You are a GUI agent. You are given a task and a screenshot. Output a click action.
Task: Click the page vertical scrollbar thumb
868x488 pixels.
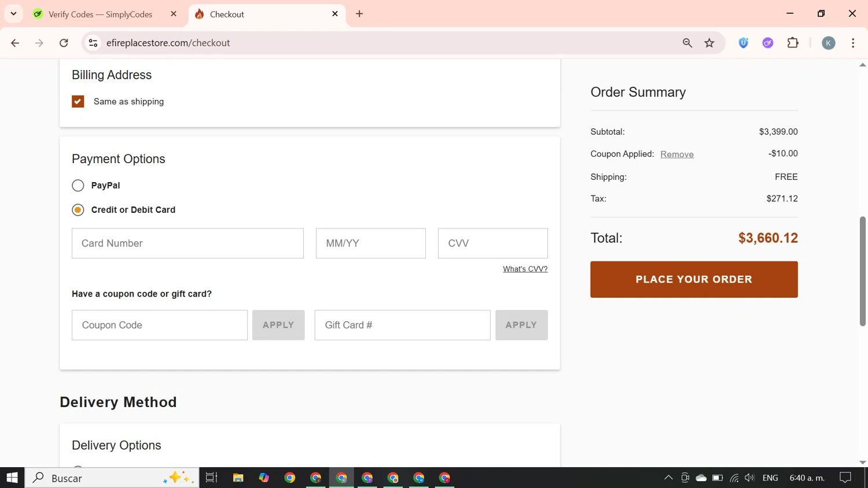(x=862, y=271)
